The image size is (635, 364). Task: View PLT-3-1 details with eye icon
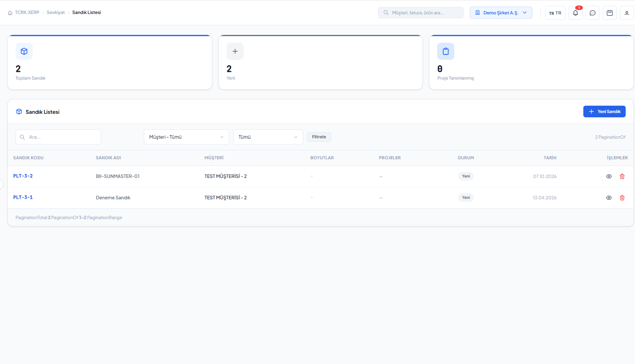click(609, 198)
